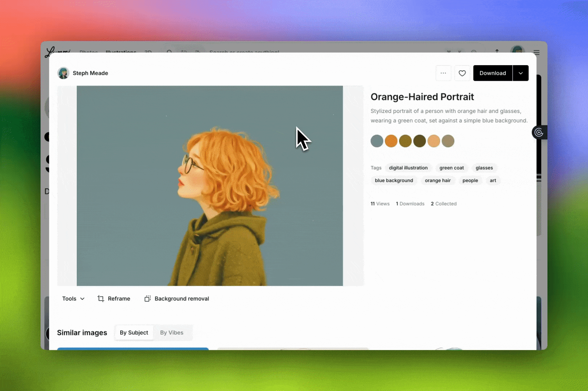The width and height of the screenshot is (588, 391).
Task: Click the spiral assistant icon on right edge
Action: [539, 133]
